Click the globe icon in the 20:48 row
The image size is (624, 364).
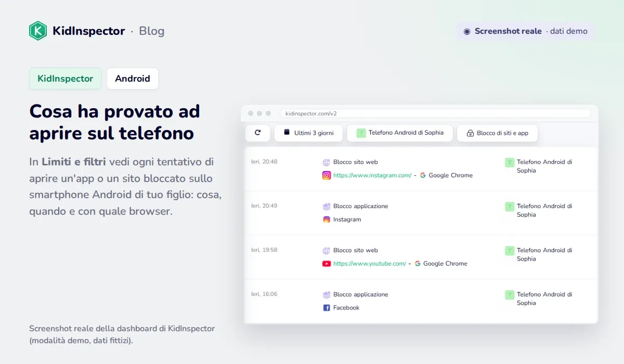tap(327, 162)
